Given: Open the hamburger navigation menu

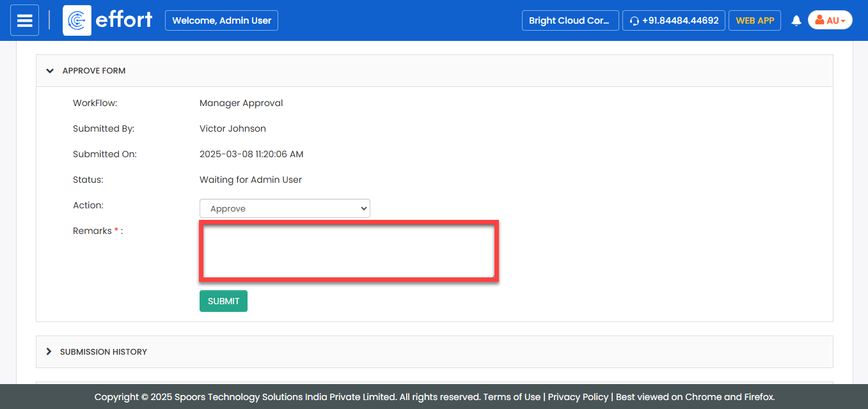Looking at the screenshot, I should (24, 20).
